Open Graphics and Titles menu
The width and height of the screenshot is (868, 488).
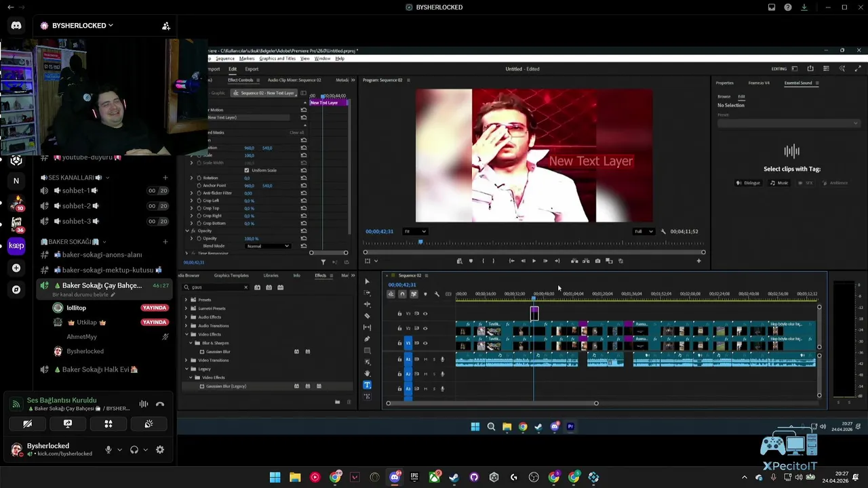tap(277, 59)
